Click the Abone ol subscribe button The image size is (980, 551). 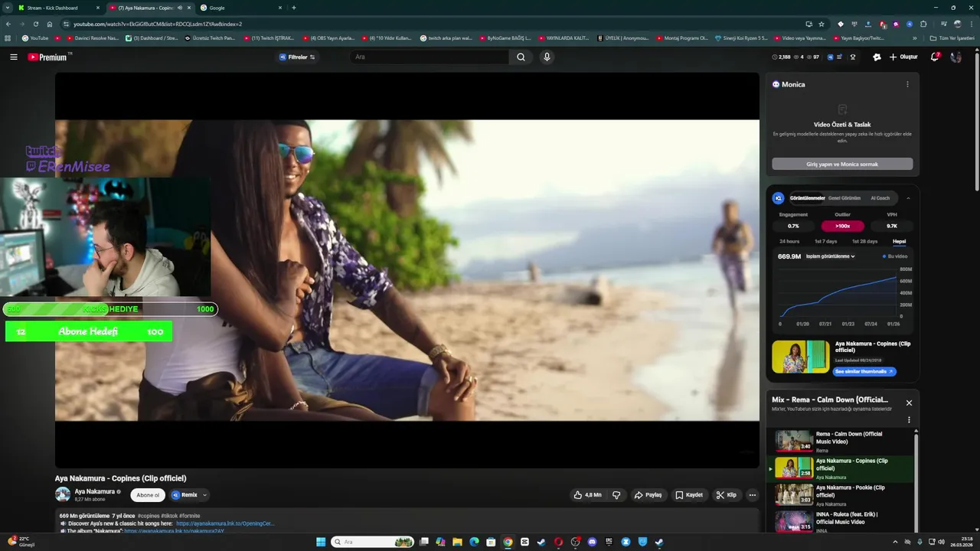pyautogui.click(x=148, y=495)
